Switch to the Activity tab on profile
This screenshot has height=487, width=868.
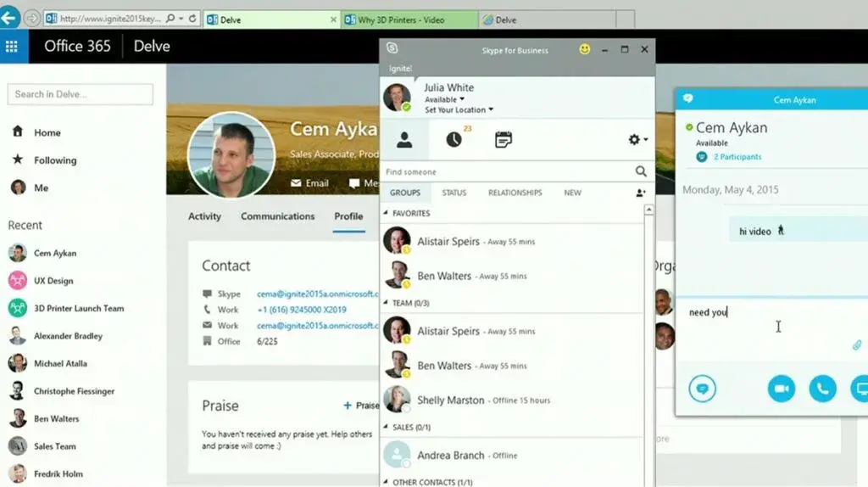click(x=204, y=216)
